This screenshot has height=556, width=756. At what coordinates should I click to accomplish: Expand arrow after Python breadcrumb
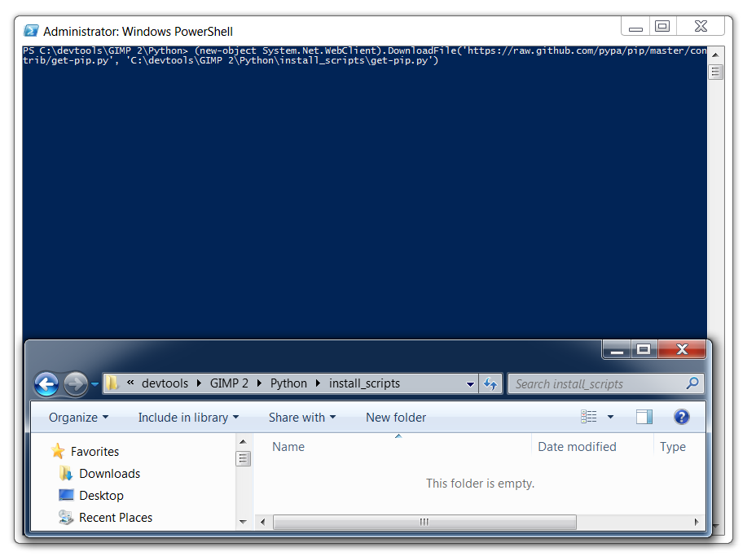coord(318,383)
